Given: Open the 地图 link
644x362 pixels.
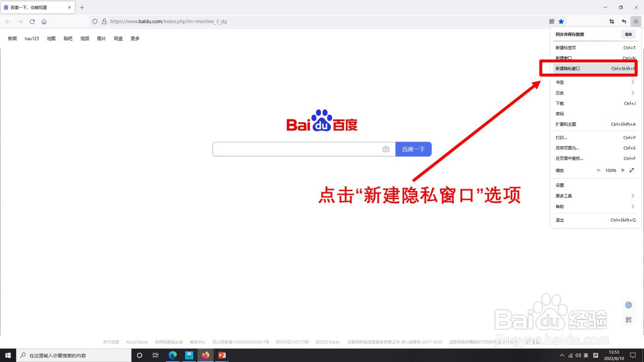Looking at the screenshot, I should point(51,39).
